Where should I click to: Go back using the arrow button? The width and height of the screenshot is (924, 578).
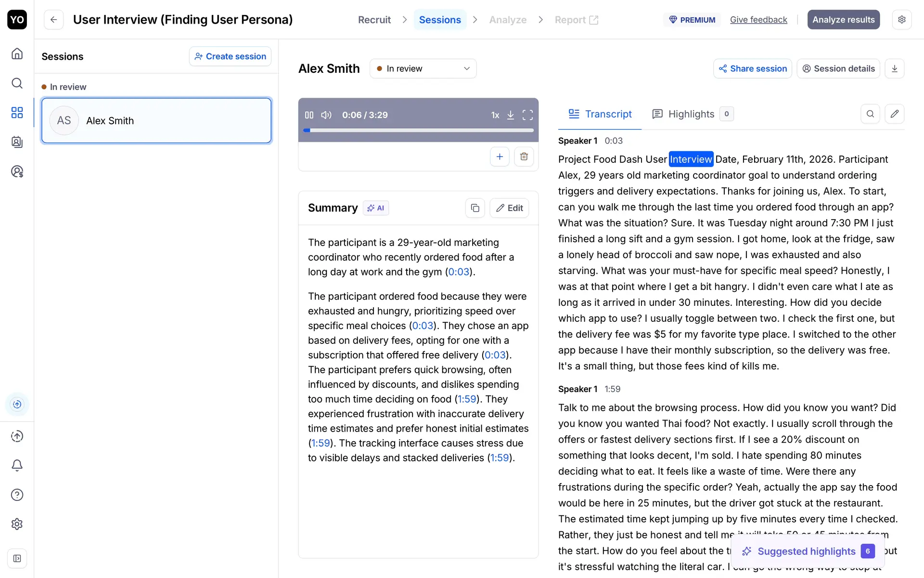[53, 20]
